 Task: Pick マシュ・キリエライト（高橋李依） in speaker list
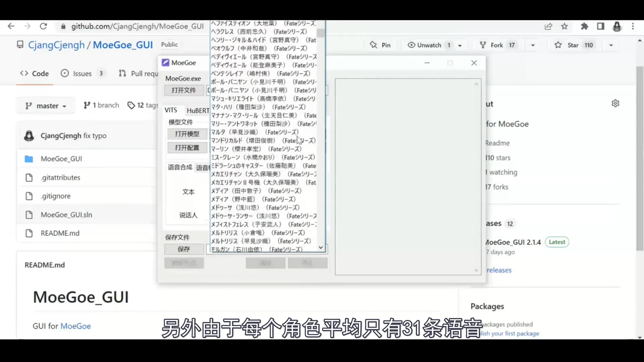[264, 99]
